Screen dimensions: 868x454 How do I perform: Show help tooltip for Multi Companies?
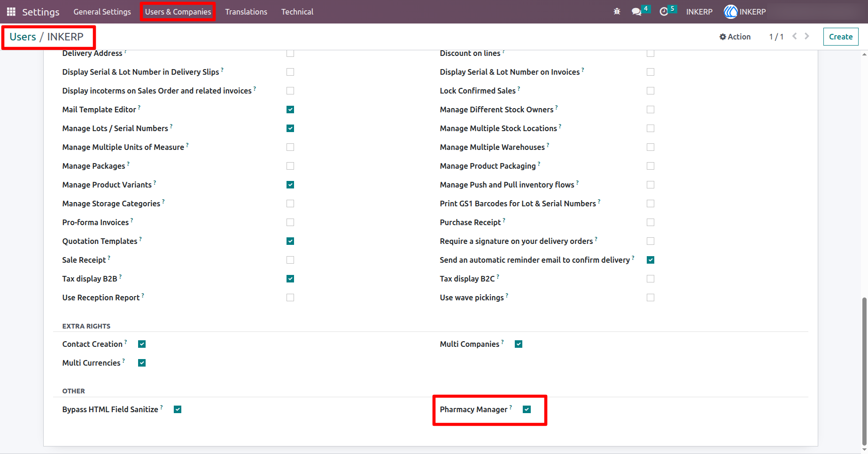point(503,342)
